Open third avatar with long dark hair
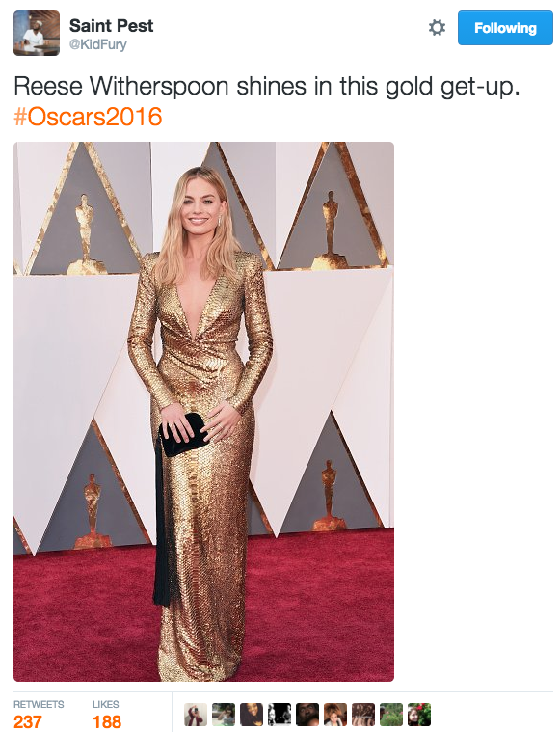This screenshot has width=560, height=732. (x=252, y=715)
